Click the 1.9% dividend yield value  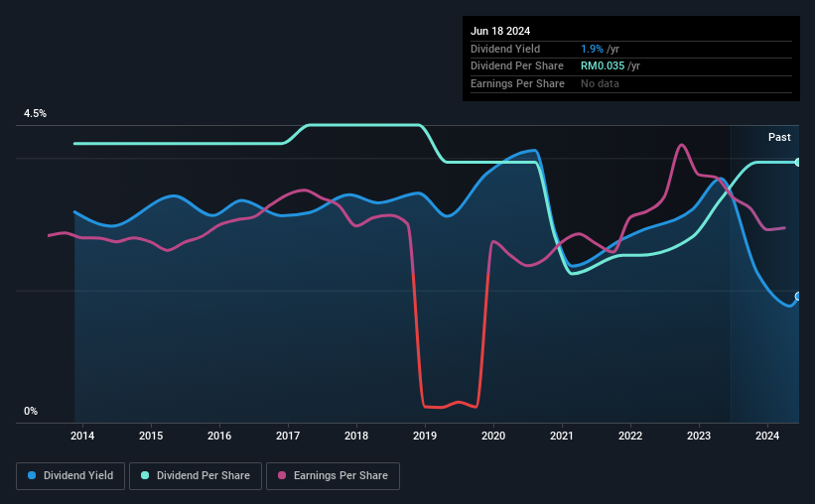(592, 49)
